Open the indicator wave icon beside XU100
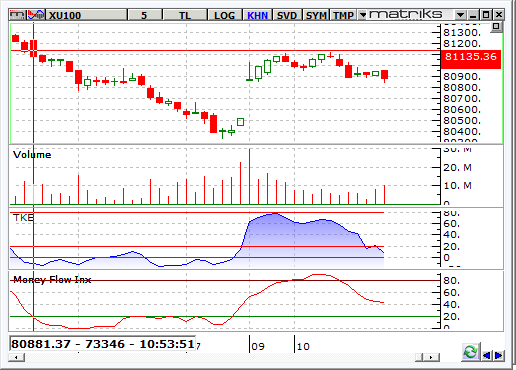 (x=36, y=15)
